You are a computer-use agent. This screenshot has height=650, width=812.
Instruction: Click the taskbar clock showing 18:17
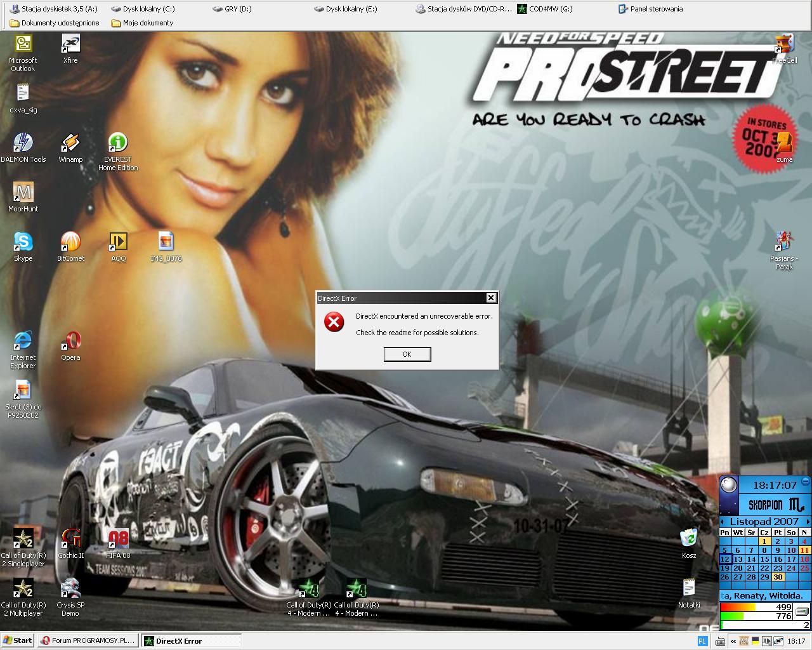[797, 641]
